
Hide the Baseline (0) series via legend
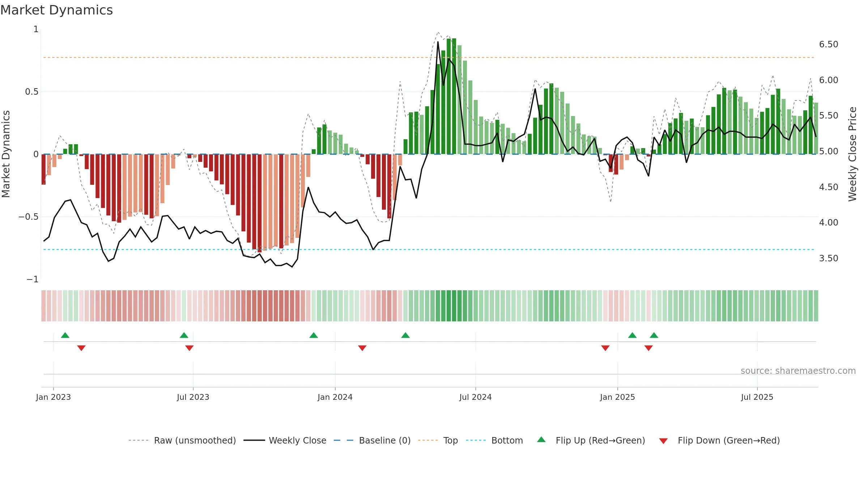372,440
